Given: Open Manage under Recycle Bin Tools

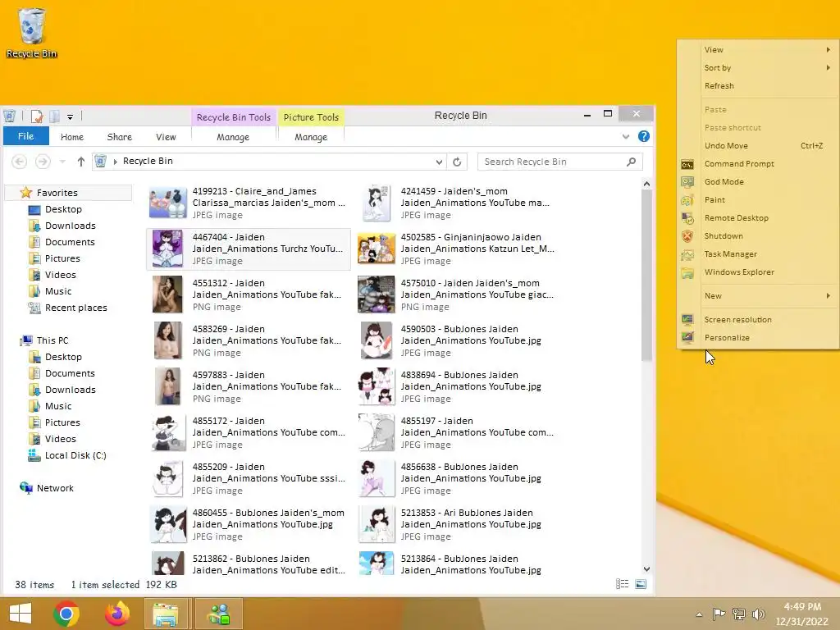Looking at the screenshot, I should click(x=233, y=137).
